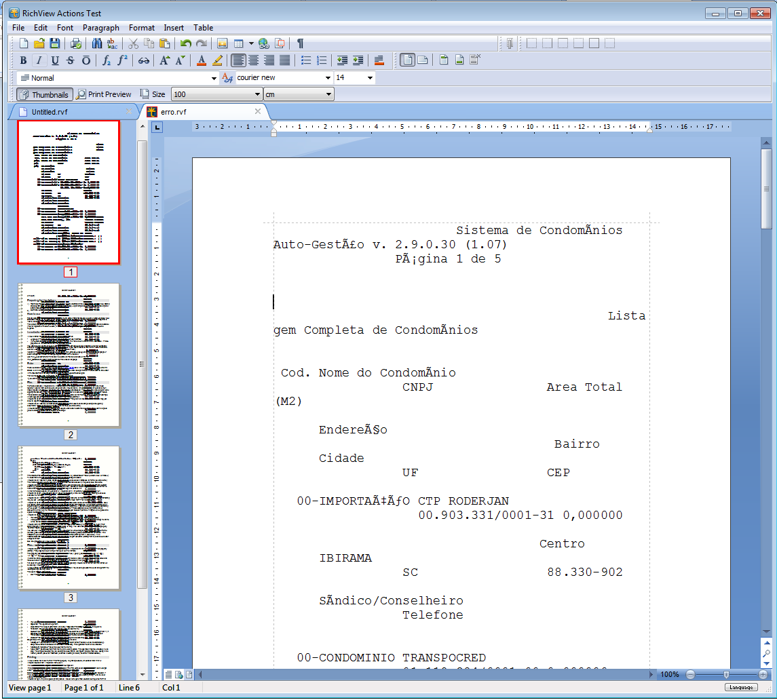Print the document using the printer icon
This screenshot has width=777, height=700.
76,43
